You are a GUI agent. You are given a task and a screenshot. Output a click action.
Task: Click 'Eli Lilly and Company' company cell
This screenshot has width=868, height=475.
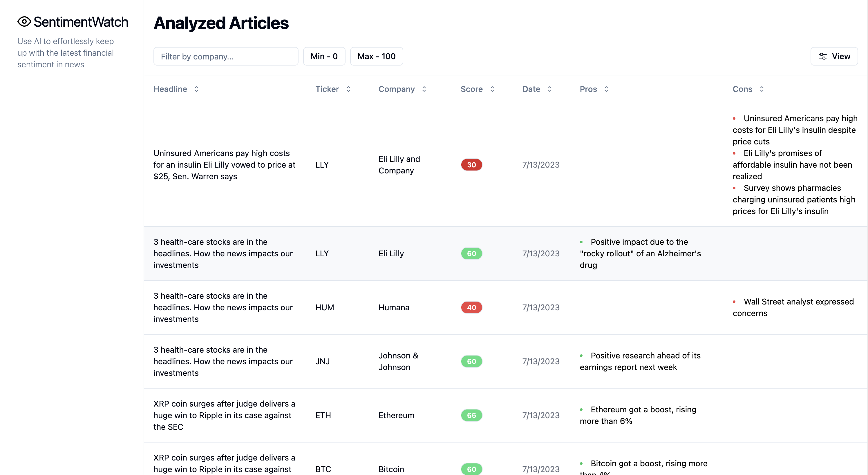[x=399, y=165]
